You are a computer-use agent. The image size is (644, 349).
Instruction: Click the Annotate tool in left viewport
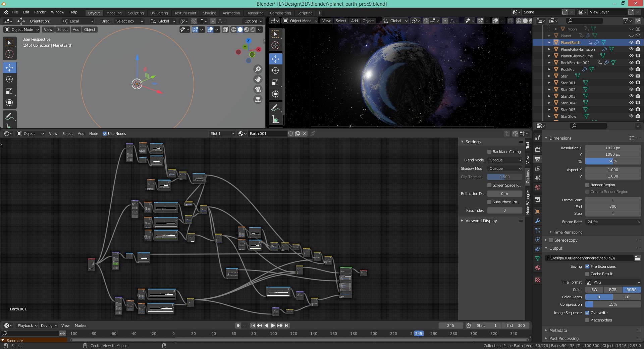point(9,116)
